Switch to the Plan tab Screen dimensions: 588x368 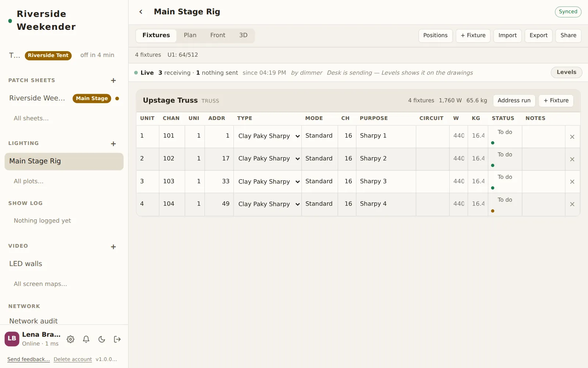[x=190, y=35]
